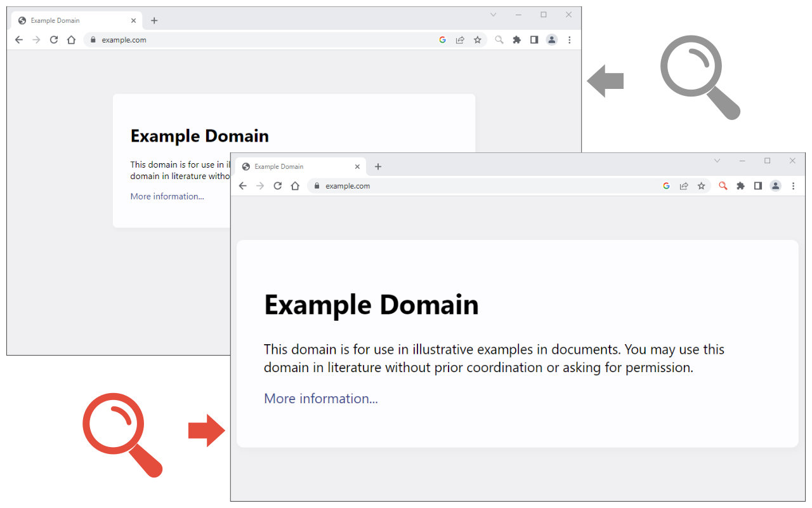Open the Home page via the home icon

point(295,185)
